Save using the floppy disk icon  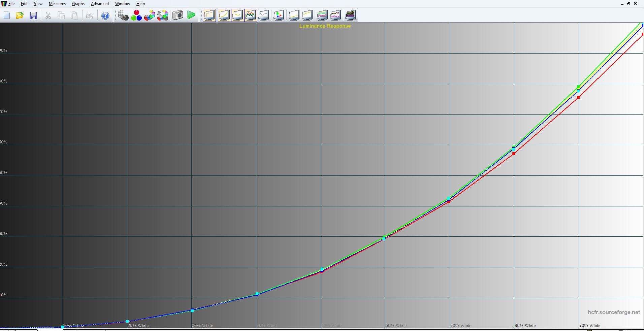coord(33,15)
